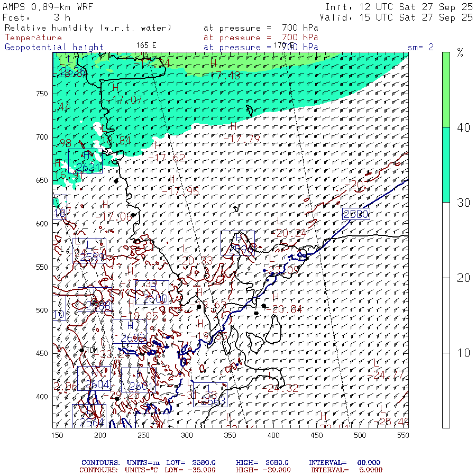The width and height of the screenshot is (476, 476).
Task: Click the black station dot beside TDM label
Action: [x=81, y=350]
